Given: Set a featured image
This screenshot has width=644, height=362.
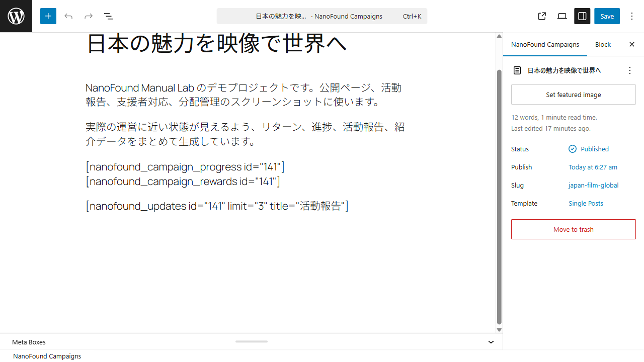Looking at the screenshot, I should point(574,95).
